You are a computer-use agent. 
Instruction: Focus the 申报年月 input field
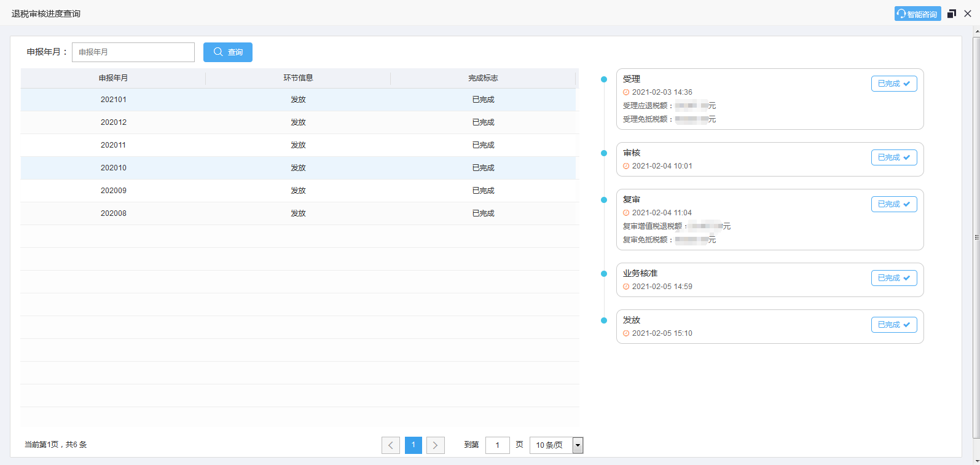tap(133, 52)
